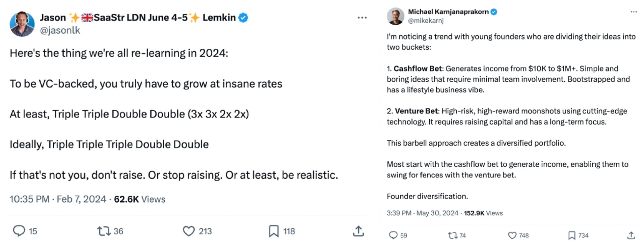Viewport: 644px width, 243px height.
Task: Share Michael Karnjanaprakorn's tweet
Action: click(x=631, y=235)
